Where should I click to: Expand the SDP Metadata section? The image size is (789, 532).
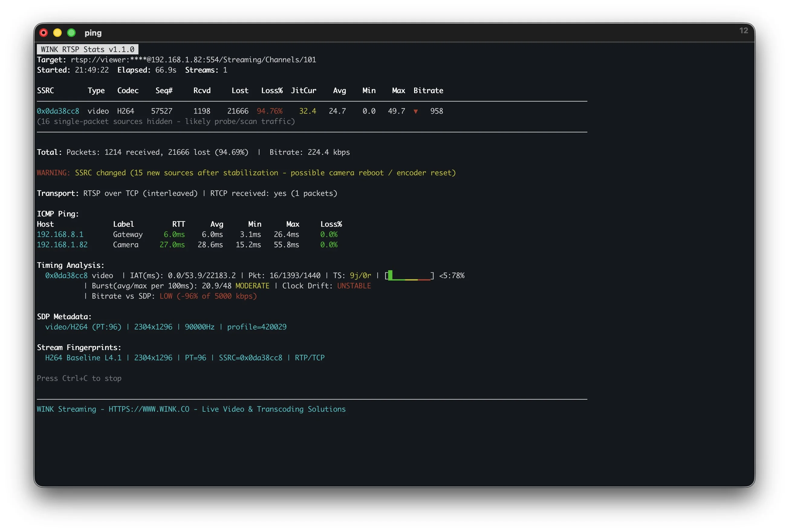pos(64,316)
